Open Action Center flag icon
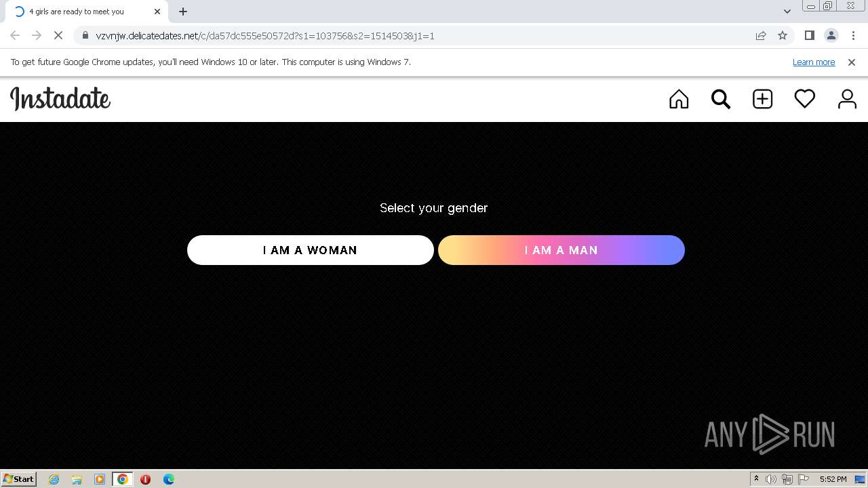This screenshot has width=868, height=488. (x=804, y=479)
